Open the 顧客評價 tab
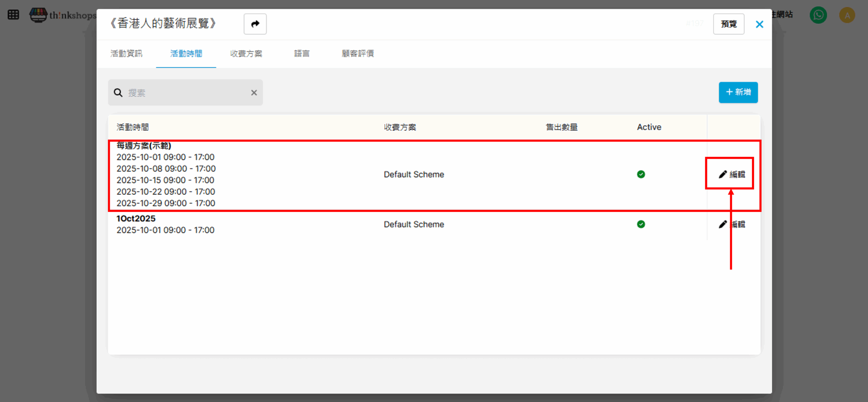The width and height of the screenshot is (868, 402). pos(357,54)
